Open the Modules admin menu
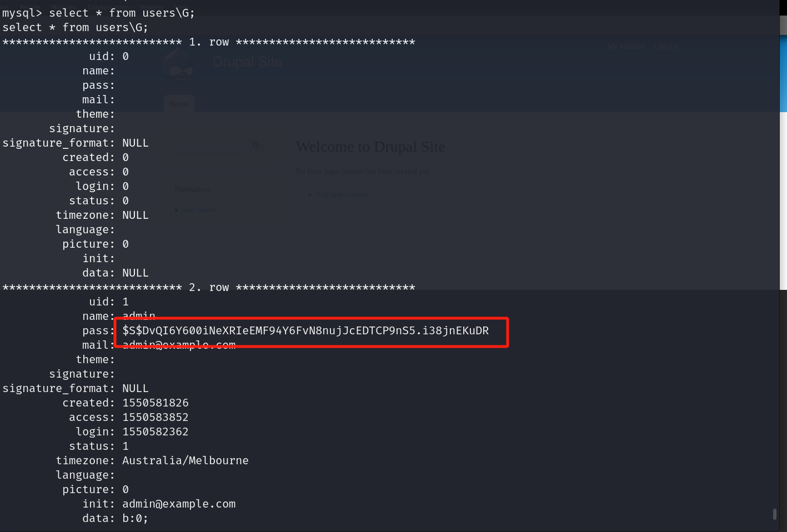This screenshot has width=787, height=532. (64, 7)
